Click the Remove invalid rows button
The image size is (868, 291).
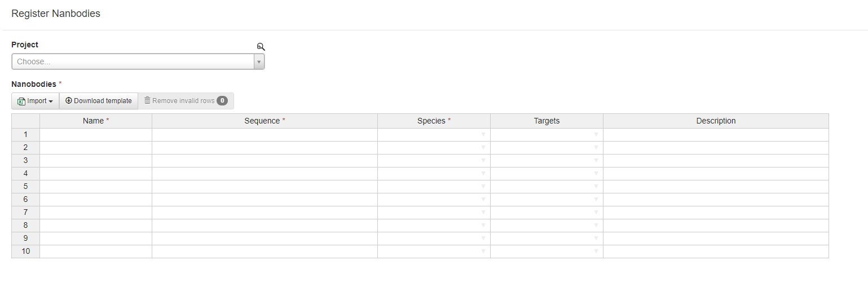186,101
